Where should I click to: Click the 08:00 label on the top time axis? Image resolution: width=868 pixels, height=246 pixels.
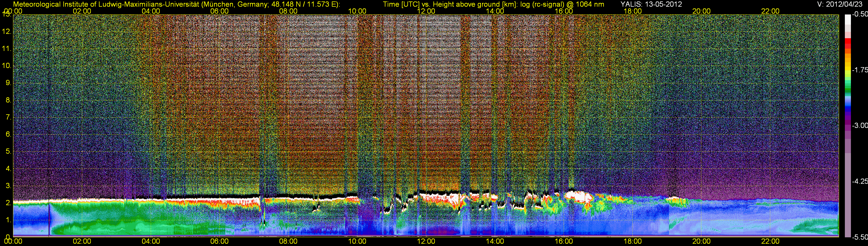(288, 11)
